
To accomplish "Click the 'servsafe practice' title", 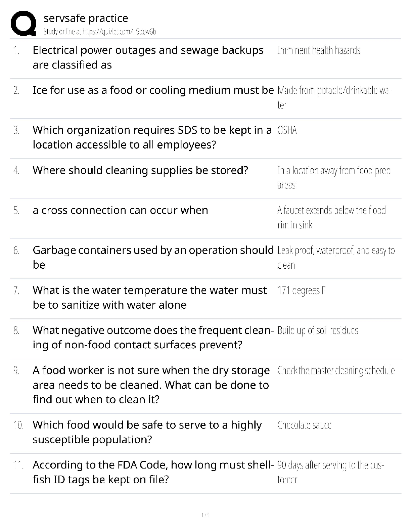I will [x=86, y=18].
